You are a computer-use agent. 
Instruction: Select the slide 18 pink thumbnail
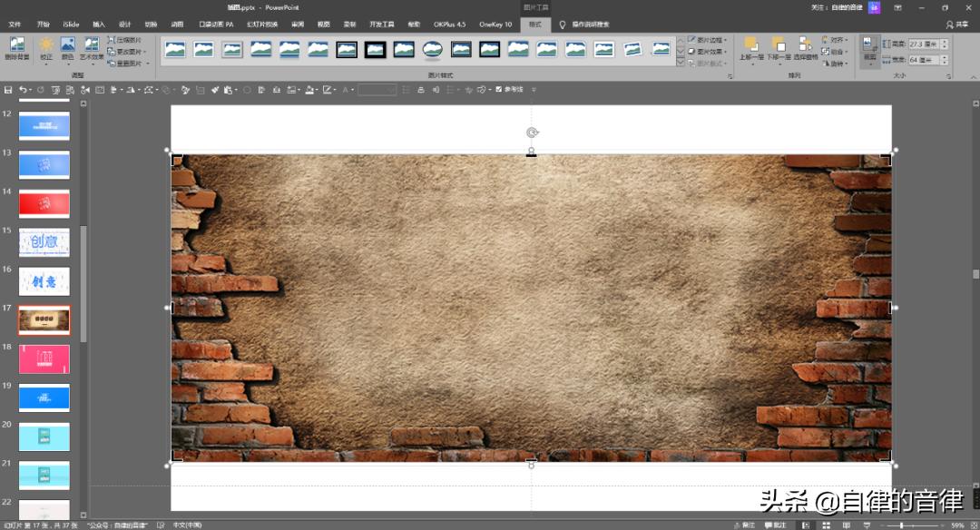point(44,358)
